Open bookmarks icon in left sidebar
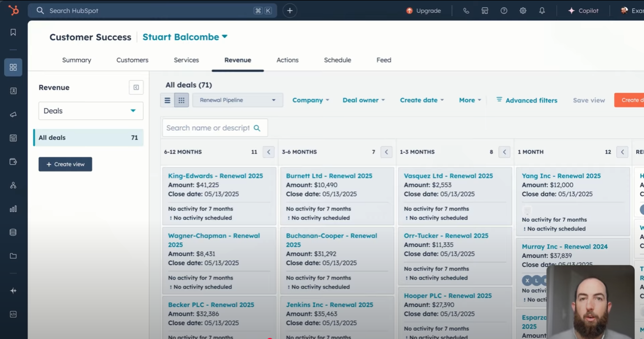 (x=13, y=32)
